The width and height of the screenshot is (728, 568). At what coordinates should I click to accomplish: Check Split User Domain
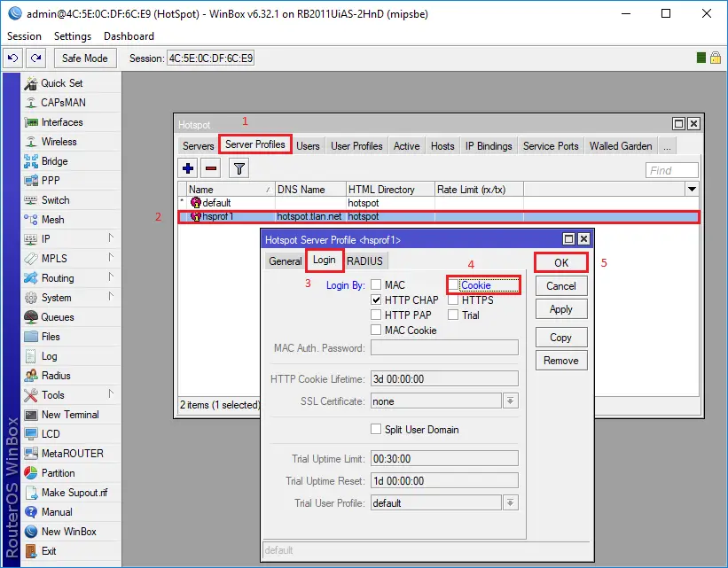point(376,429)
